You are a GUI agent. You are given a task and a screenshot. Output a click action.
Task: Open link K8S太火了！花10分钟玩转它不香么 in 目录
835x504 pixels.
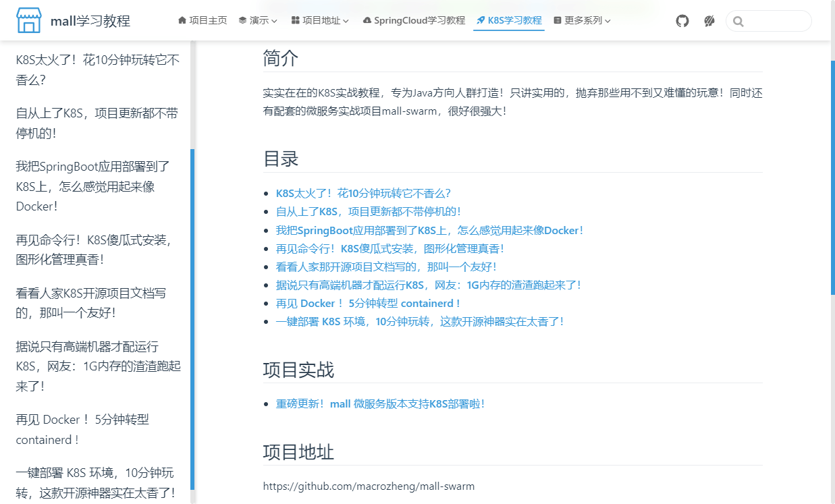363,193
